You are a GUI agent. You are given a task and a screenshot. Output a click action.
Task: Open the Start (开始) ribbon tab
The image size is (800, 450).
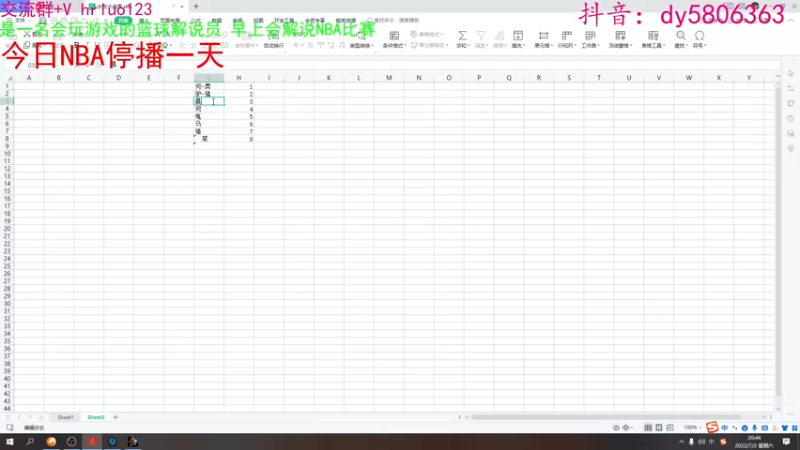pos(123,20)
